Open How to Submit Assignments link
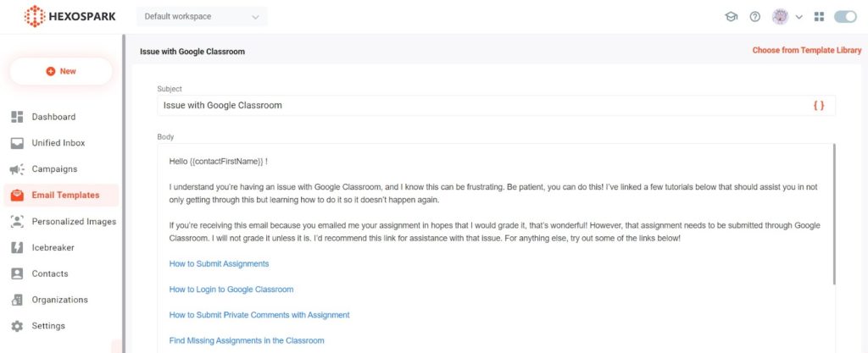Image resolution: width=868 pixels, height=353 pixels. [219, 264]
